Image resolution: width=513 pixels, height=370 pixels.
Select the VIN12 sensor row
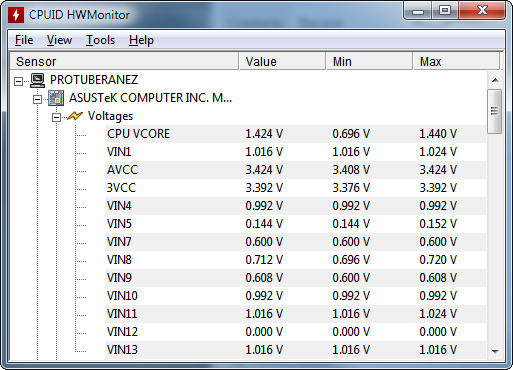[295, 332]
